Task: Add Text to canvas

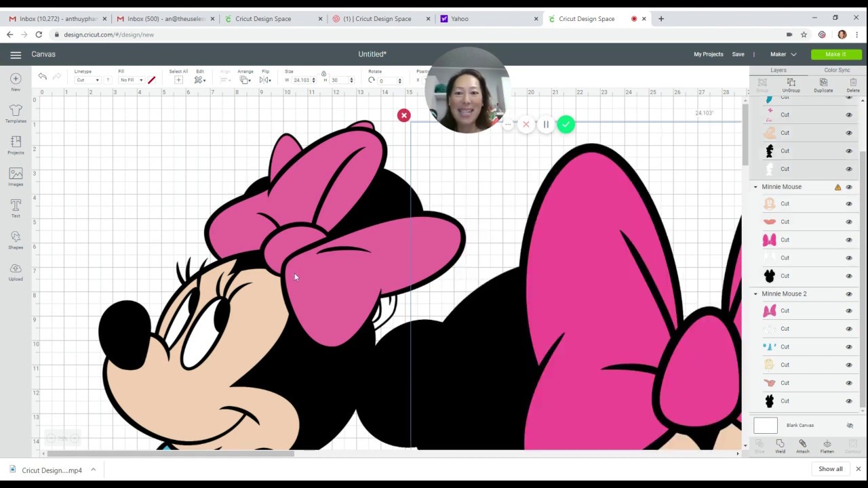Action: [16, 208]
